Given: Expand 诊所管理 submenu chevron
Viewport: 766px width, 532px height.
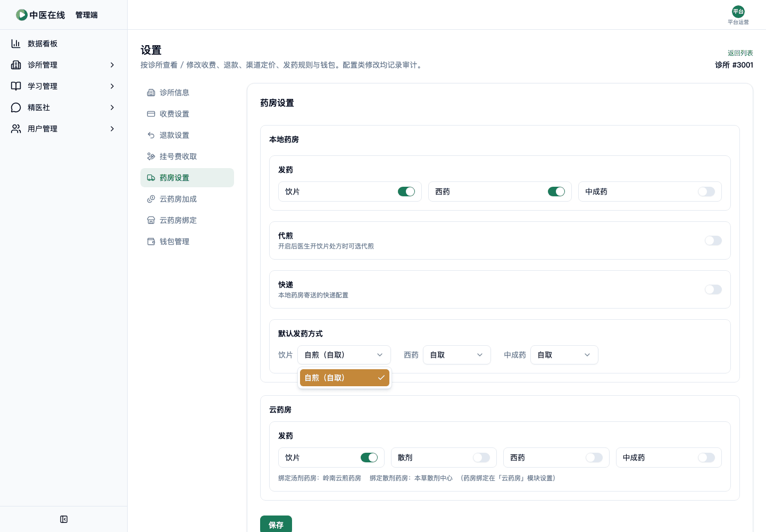Looking at the screenshot, I should click(x=112, y=65).
